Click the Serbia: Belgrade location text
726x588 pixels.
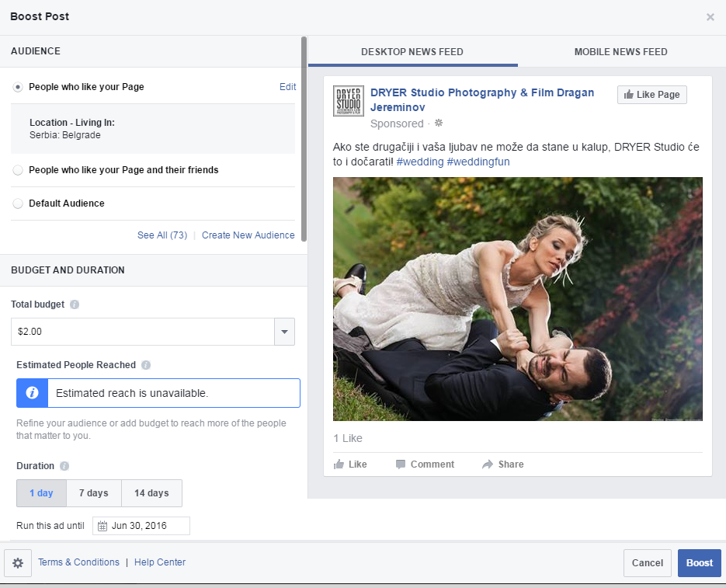(x=64, y=135)
